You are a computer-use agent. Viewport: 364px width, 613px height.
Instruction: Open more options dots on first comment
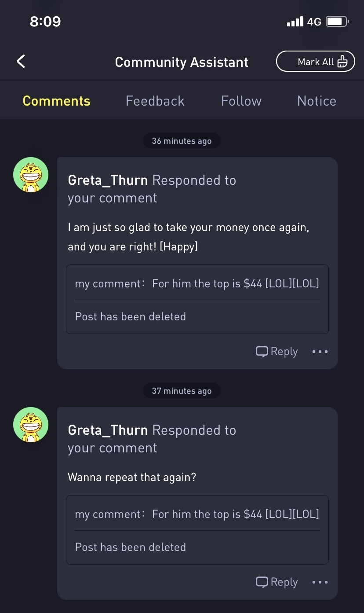(x=320, y=352)
